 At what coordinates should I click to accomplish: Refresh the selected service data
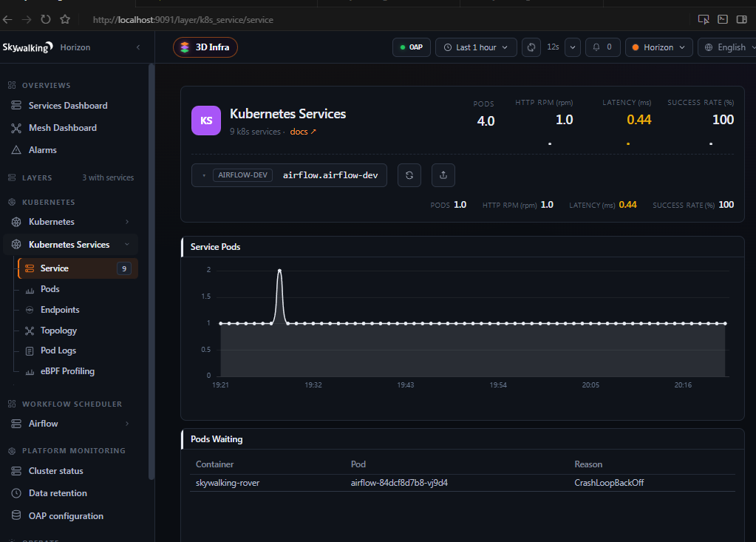tap(409, 175)
